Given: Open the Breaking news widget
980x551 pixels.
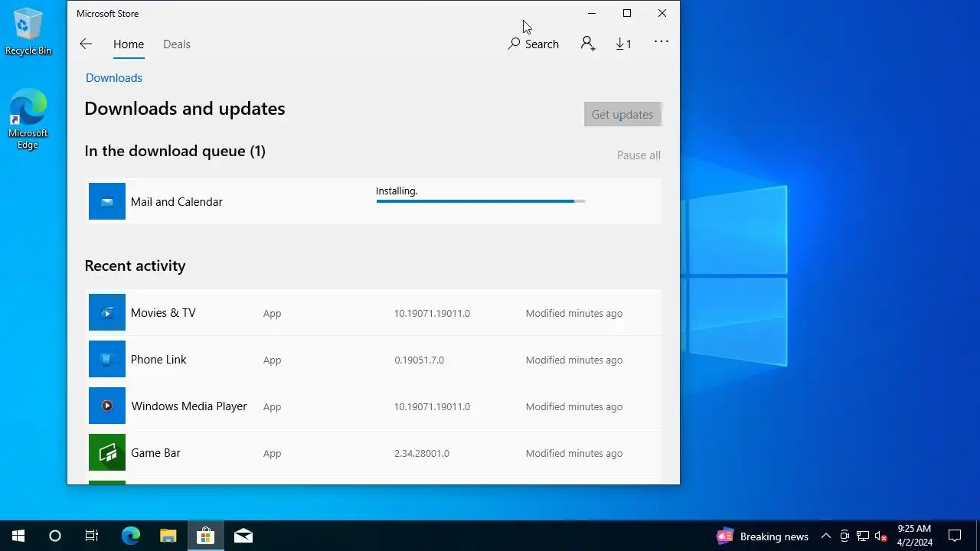Looking at the screenshot, I should coord(763,536).
